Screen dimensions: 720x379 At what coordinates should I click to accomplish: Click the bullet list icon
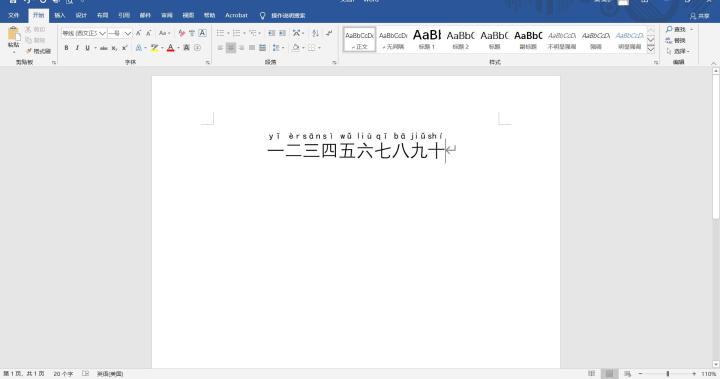(x=220, y=33)
